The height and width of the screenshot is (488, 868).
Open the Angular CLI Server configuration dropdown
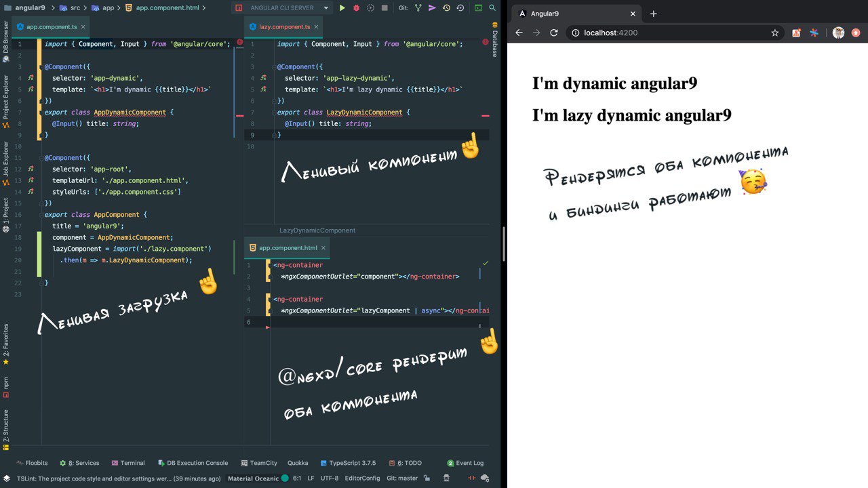click(x=326, y=8)
